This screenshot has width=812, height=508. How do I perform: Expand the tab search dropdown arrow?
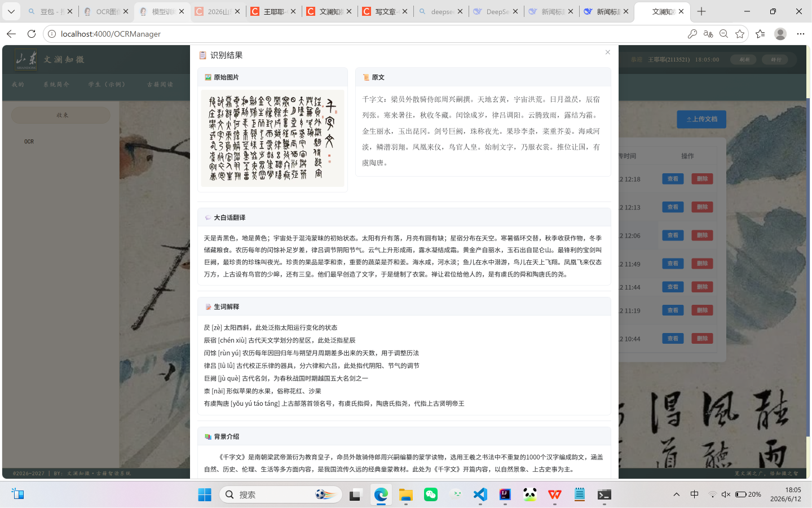point(11,11)
